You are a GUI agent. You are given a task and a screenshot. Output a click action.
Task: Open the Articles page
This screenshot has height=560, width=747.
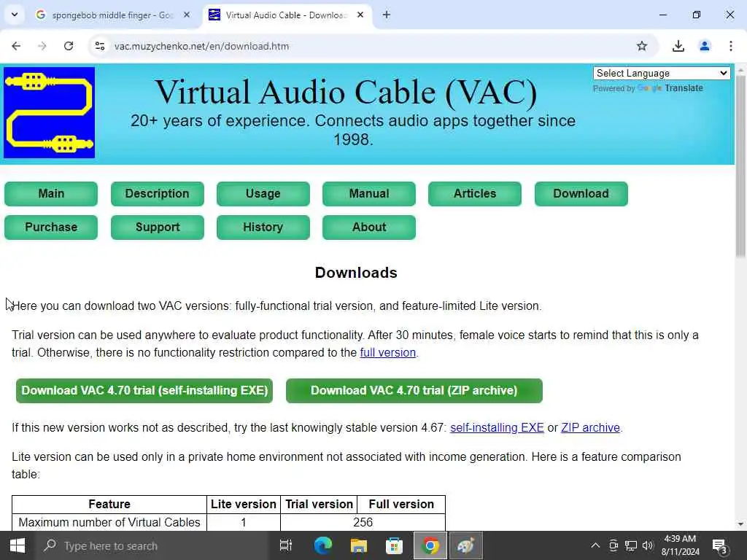[474, 194]
